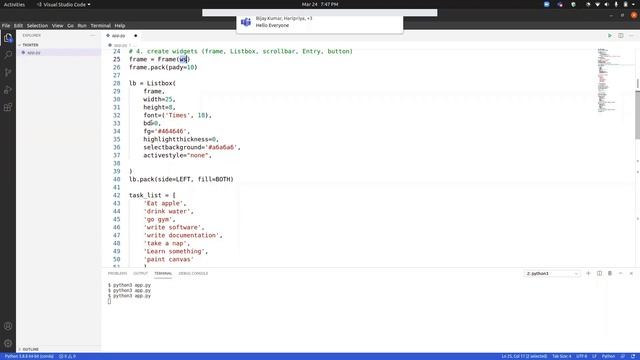The width and height of the screenshot is (640, 360).
Task: Open the Explorer view in activity bar
Action: 8,38
